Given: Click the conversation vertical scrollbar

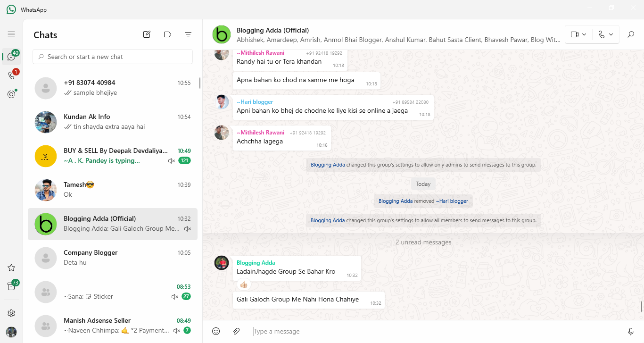Looking at the screenshot, I should (x=641, y=307).
